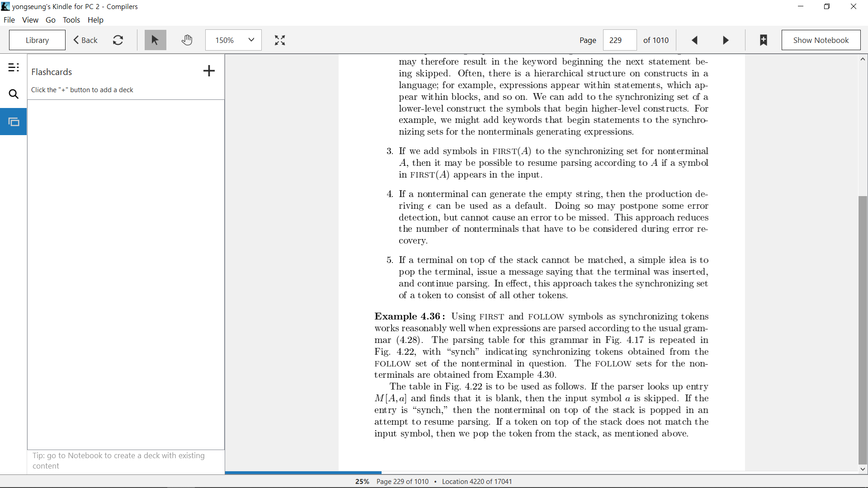
Task: Click the sync refresh icon
Action: (118, 40)
